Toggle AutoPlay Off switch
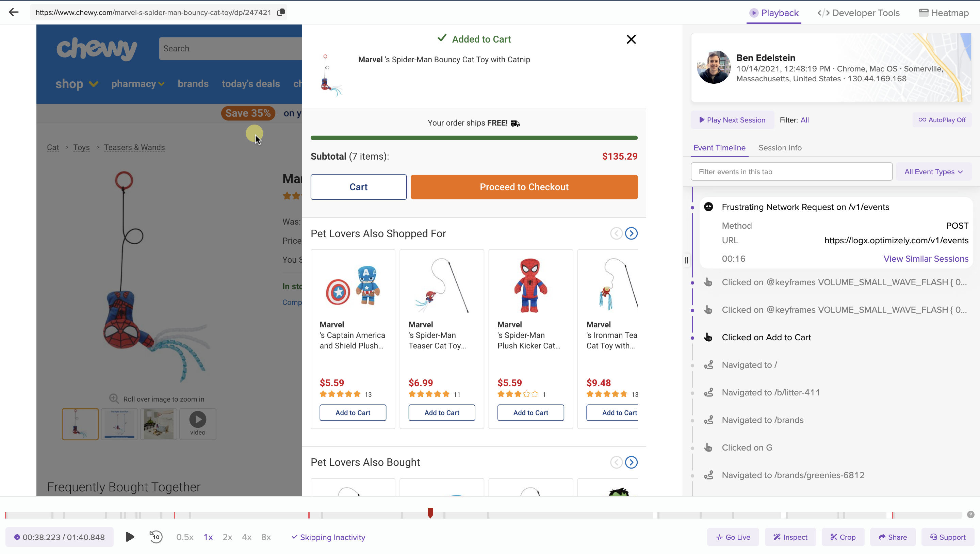The image size is (980, 554). (942, 120)
